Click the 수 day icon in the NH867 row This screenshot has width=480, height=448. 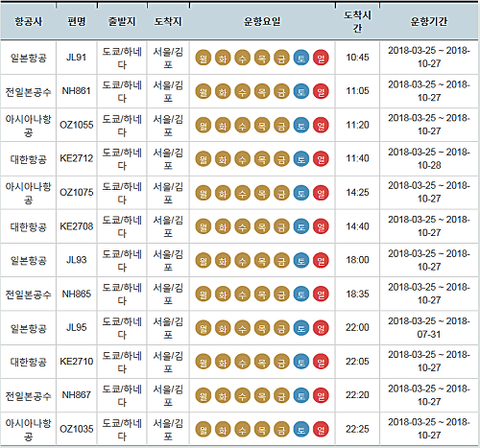coord(242,395)
